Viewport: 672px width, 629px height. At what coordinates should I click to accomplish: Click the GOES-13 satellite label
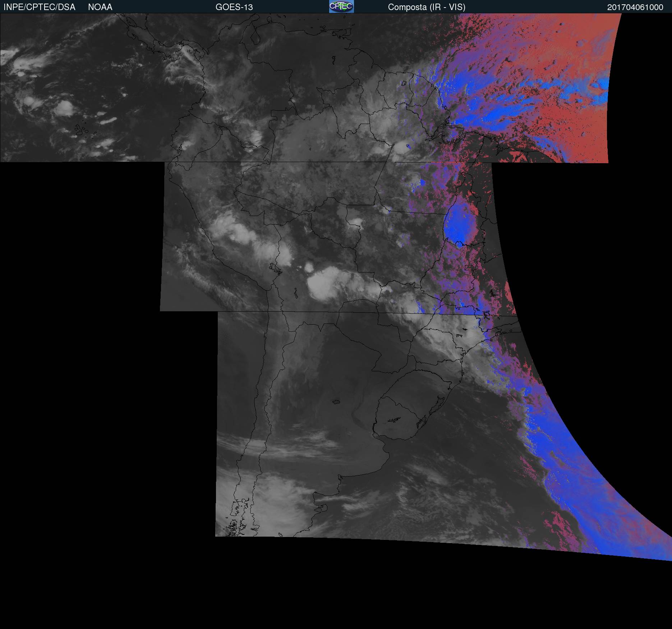coord(234,7)
